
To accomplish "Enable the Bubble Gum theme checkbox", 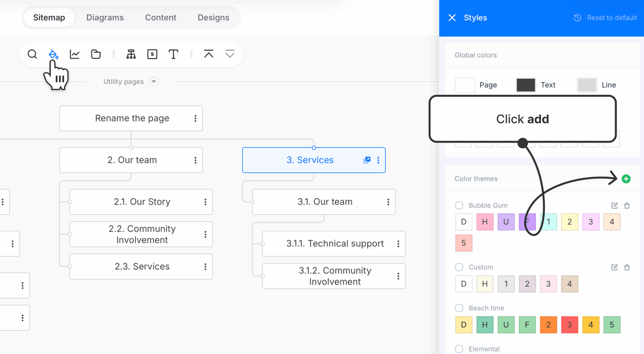I will (459, 206).
